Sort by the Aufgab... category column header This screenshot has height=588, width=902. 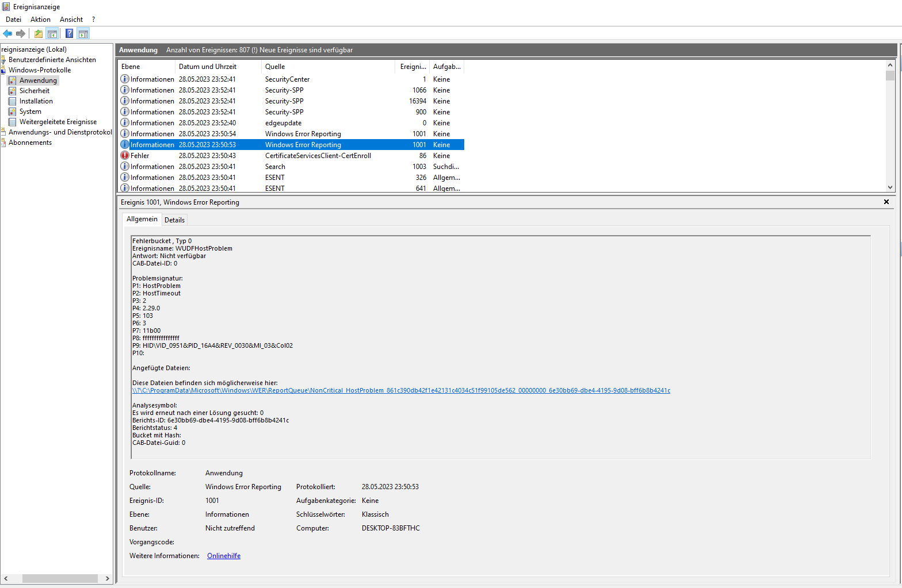pyautogui.click(x=446, y=67)
